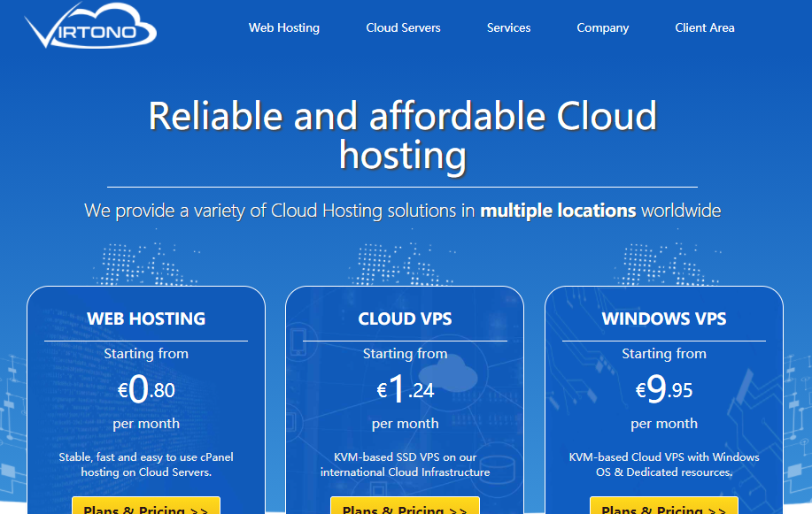The height and width of the screenshot is (514, 812).
Task: Click the Cloud VPS Plans & Pricing button
Action: (405, 507)
